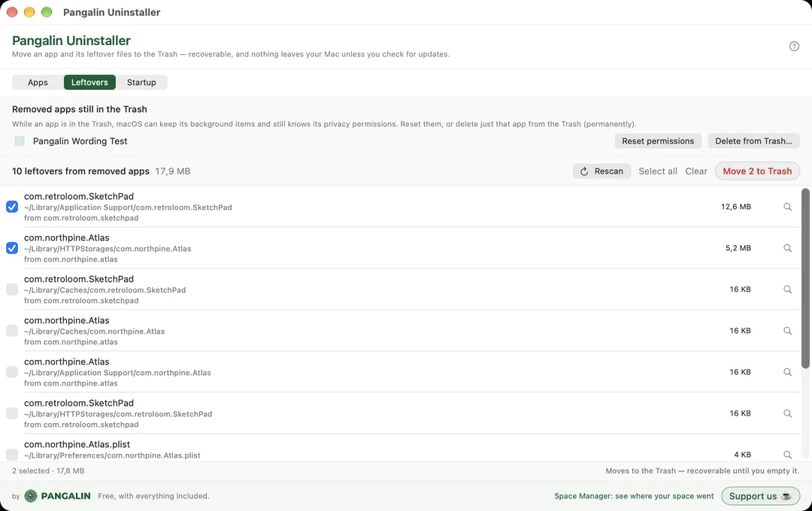
Task: Click magnifier for com.northpine.Atlas.plist row
Action: pyautogui.click(x=787, y=455)
